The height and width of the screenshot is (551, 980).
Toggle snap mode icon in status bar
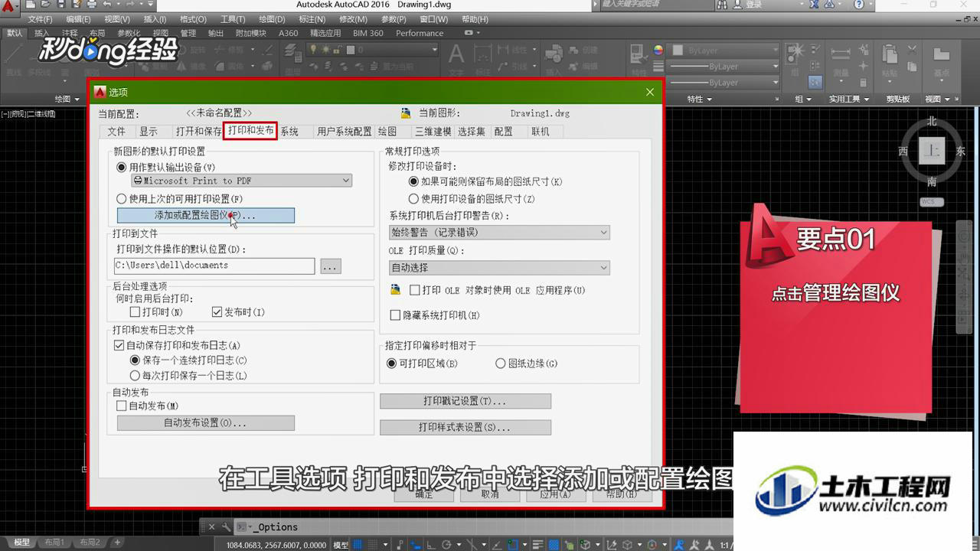point(374,545)
